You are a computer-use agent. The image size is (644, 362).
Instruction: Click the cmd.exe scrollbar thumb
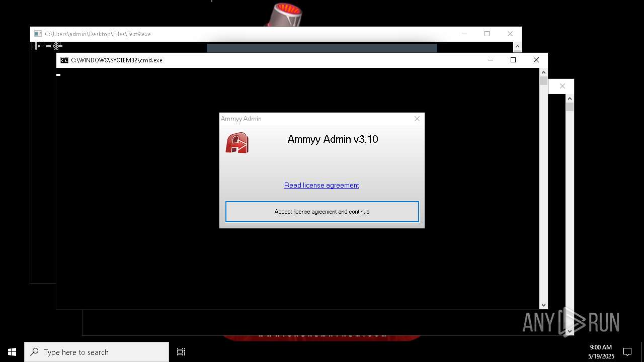tap(543, 81)
